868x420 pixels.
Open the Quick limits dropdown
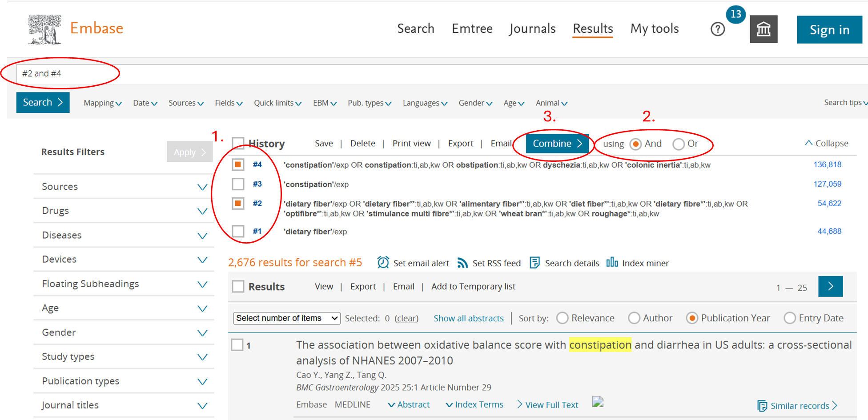pos(277,103)
